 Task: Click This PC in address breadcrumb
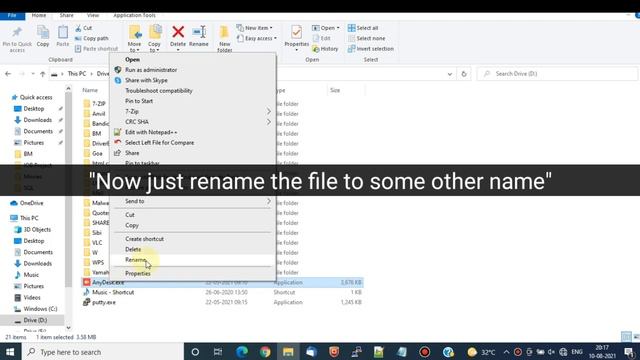click(x=77, y=74)
